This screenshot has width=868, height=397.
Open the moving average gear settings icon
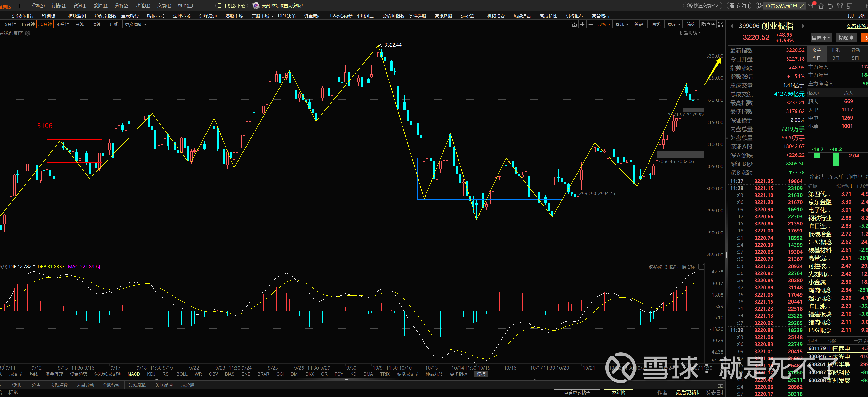click(x=28, y=33)
